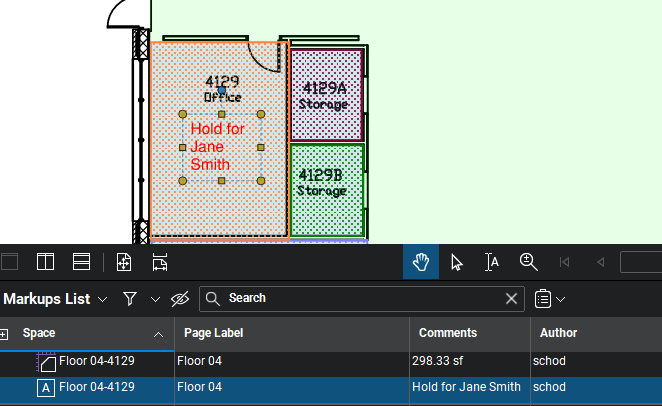Click the author 'schod' in selected row

pos(549,387)
